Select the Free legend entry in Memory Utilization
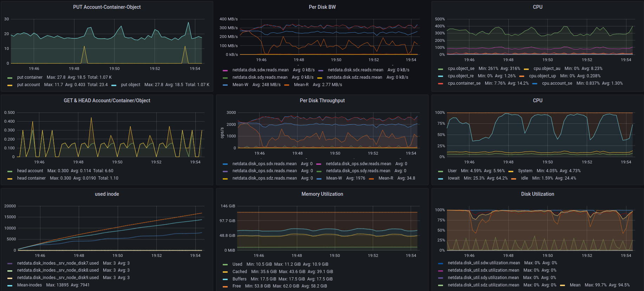 coord(236,286)
